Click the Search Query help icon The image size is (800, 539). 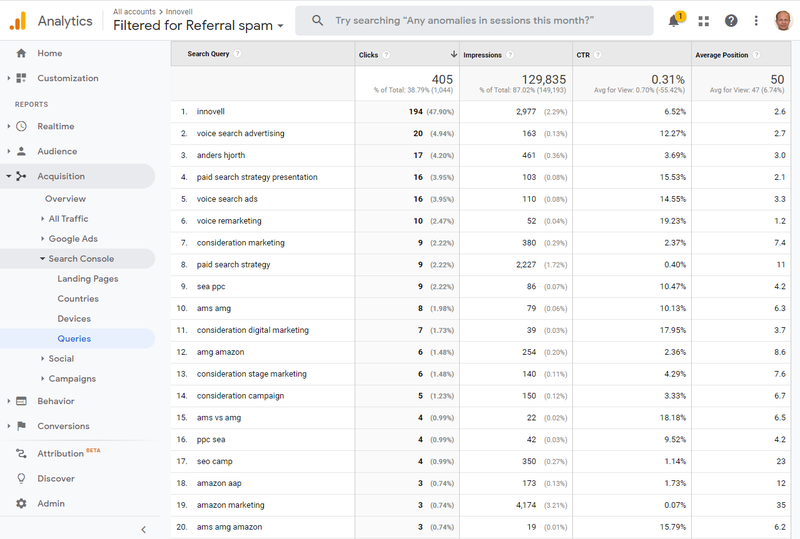[x=237, y=54]
